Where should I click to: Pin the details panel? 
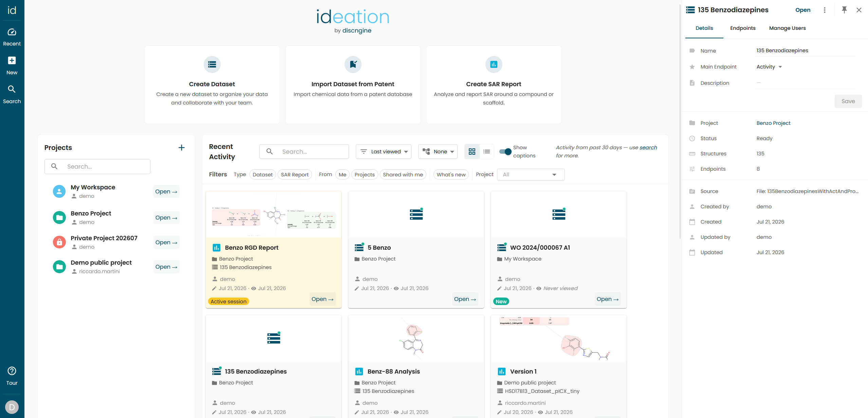coord(844,10)
